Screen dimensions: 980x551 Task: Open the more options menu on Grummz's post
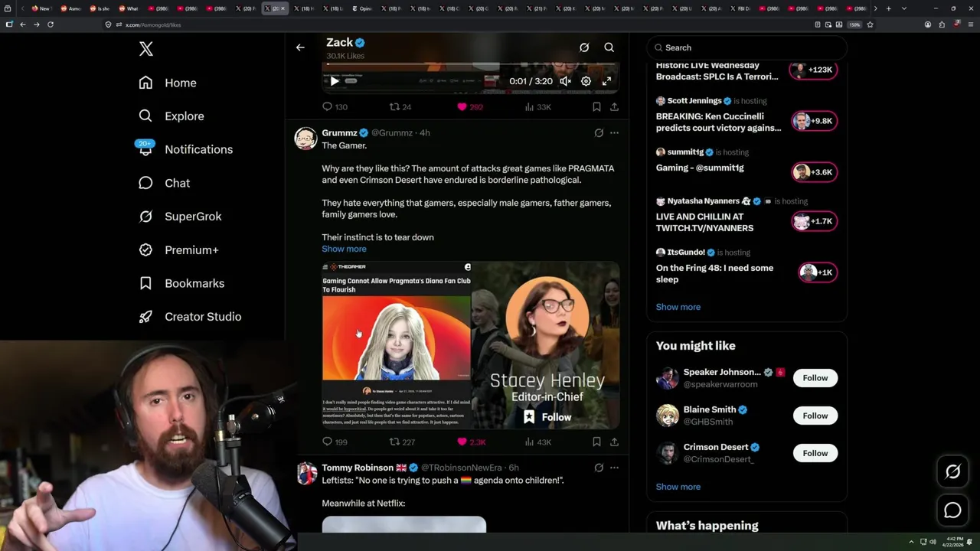[x=614, y=133]
